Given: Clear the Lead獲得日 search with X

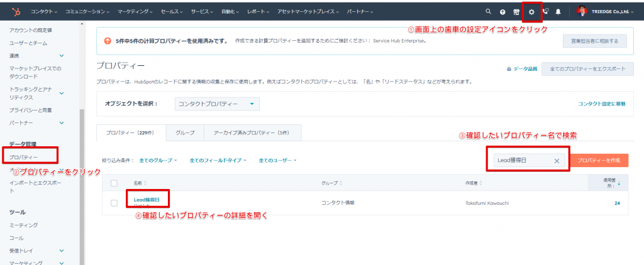Looking at the screenshot, I should [557, 161].
